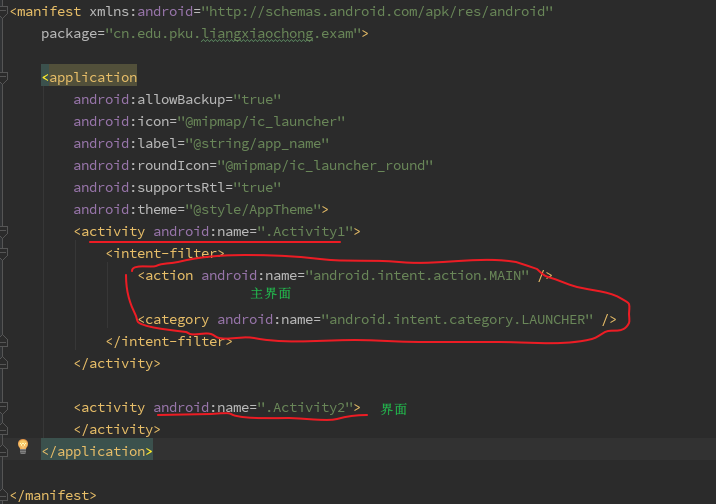Click android.intent.category.LAUNCHER string
The image size is (716, 504).
coord(457,320)
